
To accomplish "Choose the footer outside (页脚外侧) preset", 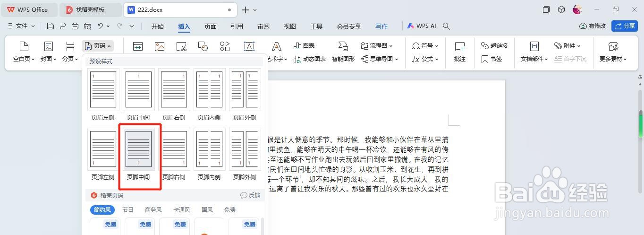I will 245,154.
